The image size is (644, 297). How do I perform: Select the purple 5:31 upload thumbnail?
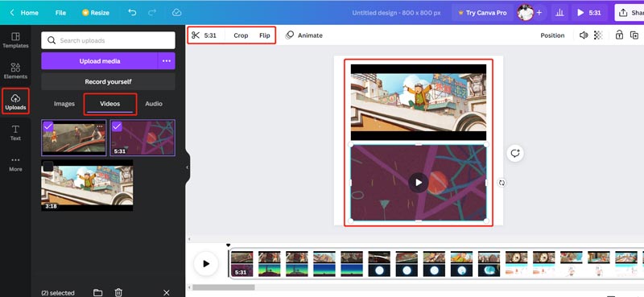click(x=142, y=138)
